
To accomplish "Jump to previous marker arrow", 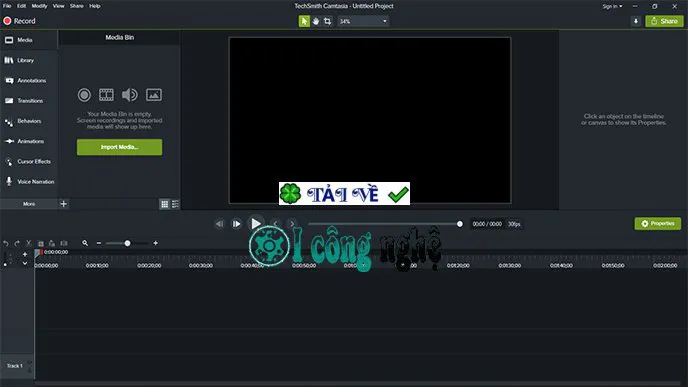I will pos(276,224).
